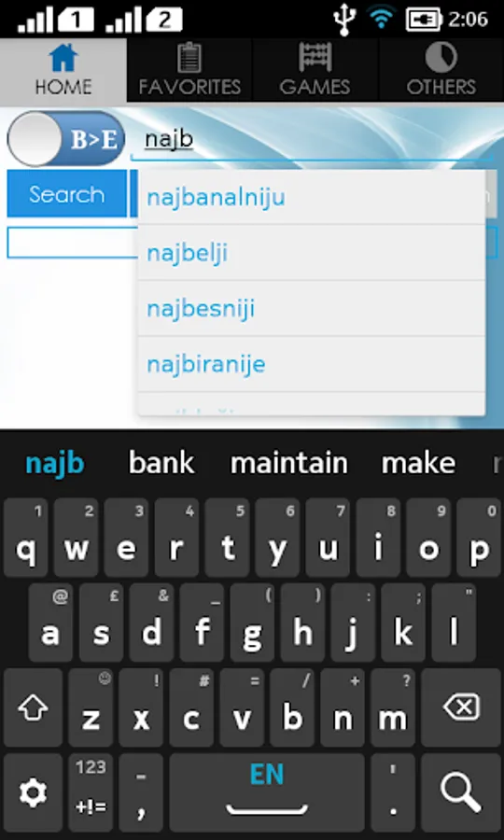Tap the search field containing najb
Screen dimensions: 504x840
(312, 140)
